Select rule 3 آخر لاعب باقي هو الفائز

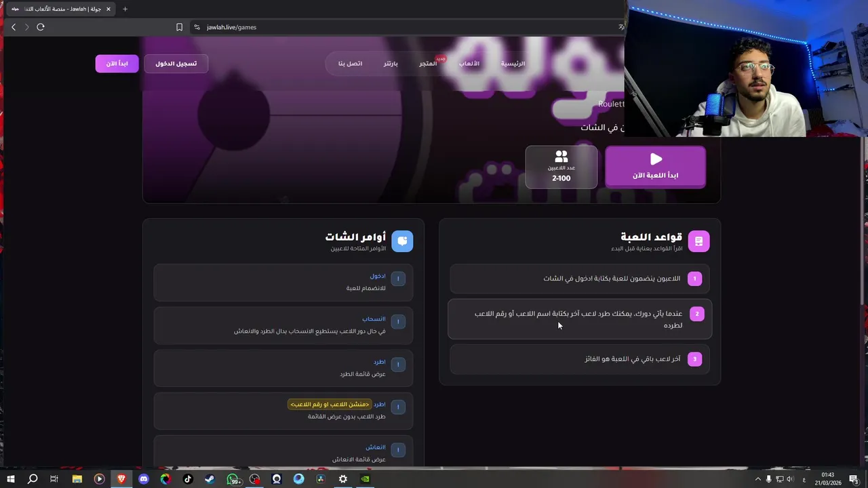click(580, 359)
